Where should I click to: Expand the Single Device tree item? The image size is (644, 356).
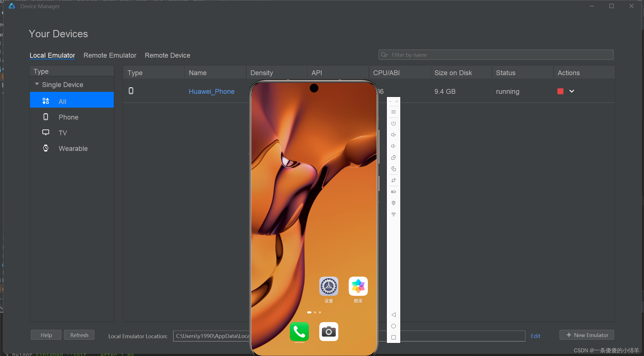(x=37, y=84)
